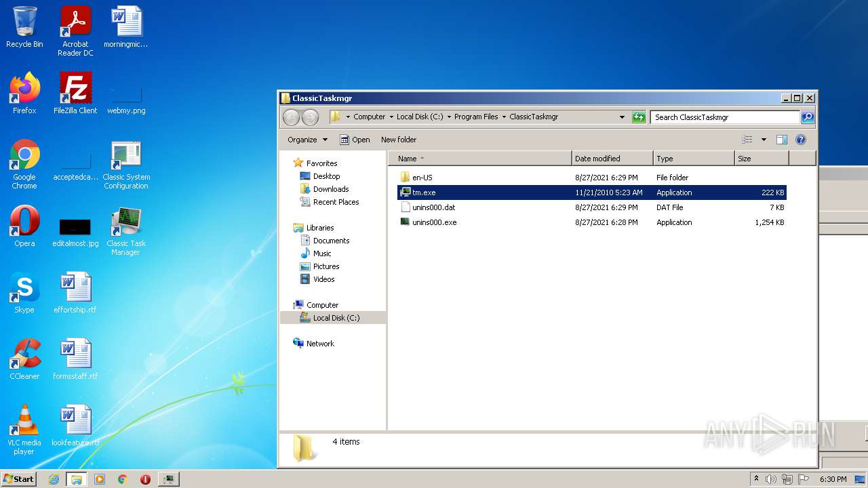Screen dimensions: 868x488
Task: Click Windows Explorer taskbar button
Action: tap(77, 479)
